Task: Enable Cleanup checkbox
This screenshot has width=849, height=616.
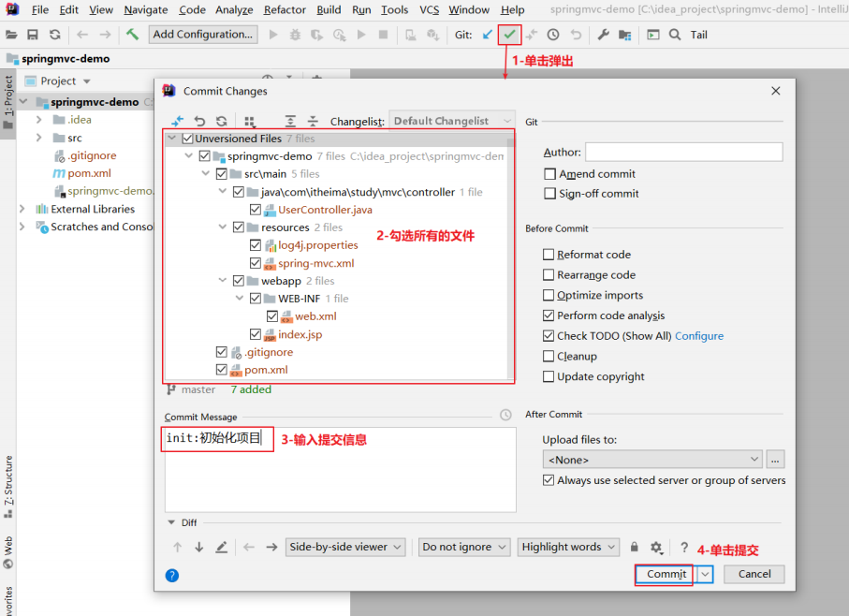Action: (x=549, y=356)
